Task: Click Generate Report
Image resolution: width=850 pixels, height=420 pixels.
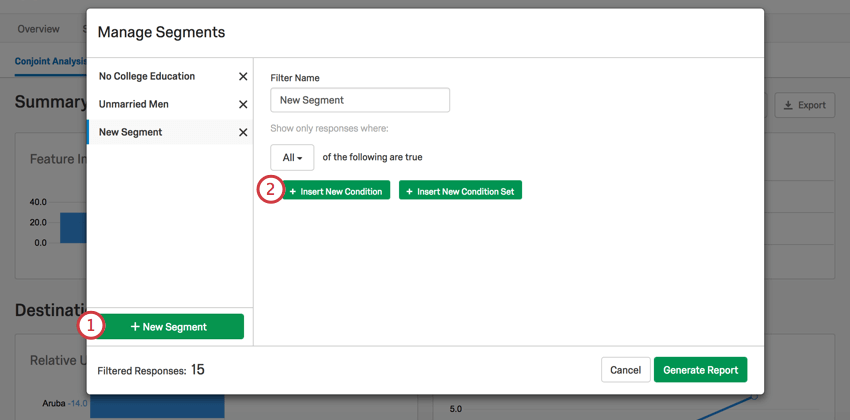Action: click(x=700, y=370)
